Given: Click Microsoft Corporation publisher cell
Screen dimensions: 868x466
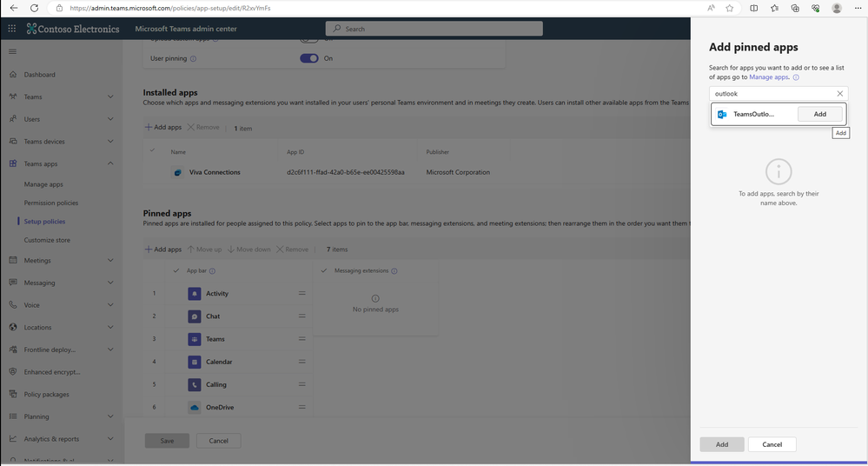Looking at the screenshot, I should pos(458,172).
